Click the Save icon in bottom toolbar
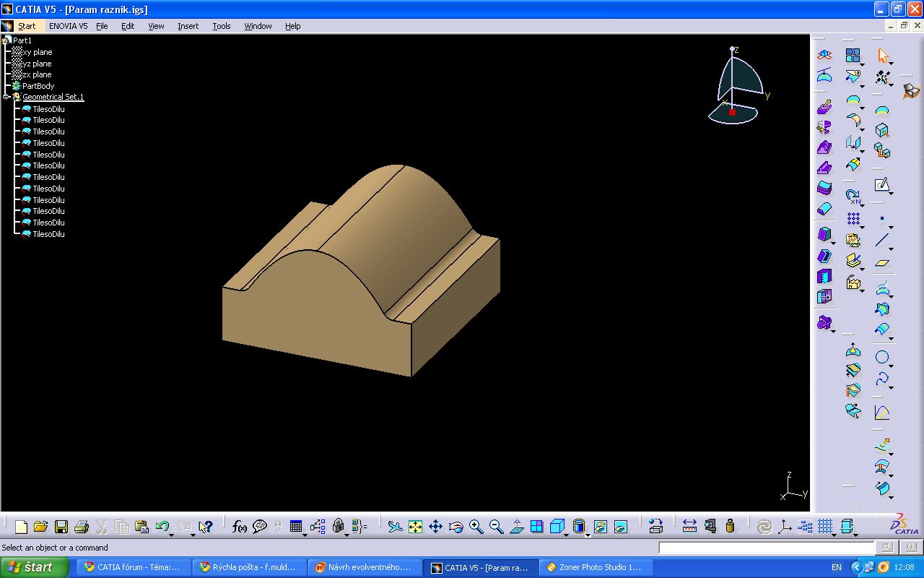The height and width of the screenshot is (578, 924). tap(61, 527)
